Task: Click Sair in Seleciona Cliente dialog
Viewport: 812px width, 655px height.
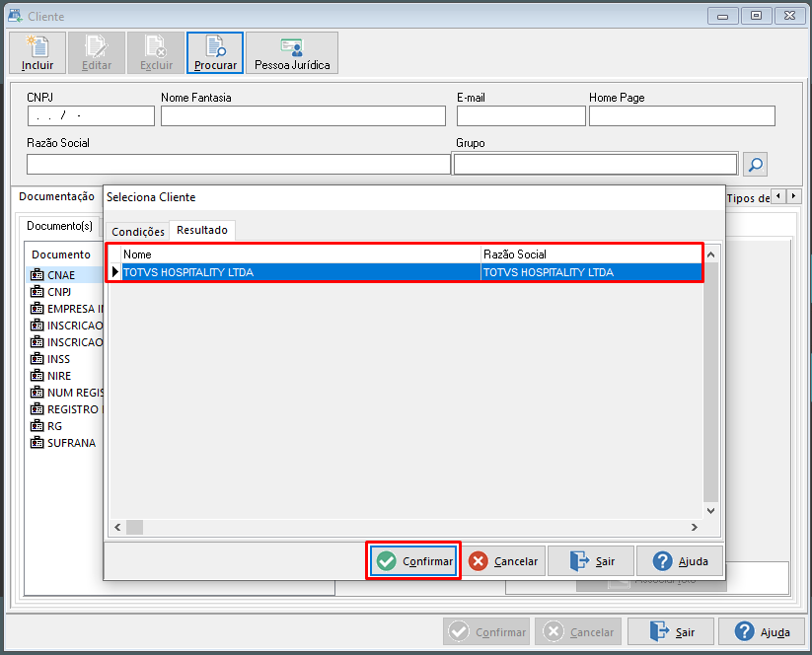Action: click(x=591, y=560)
